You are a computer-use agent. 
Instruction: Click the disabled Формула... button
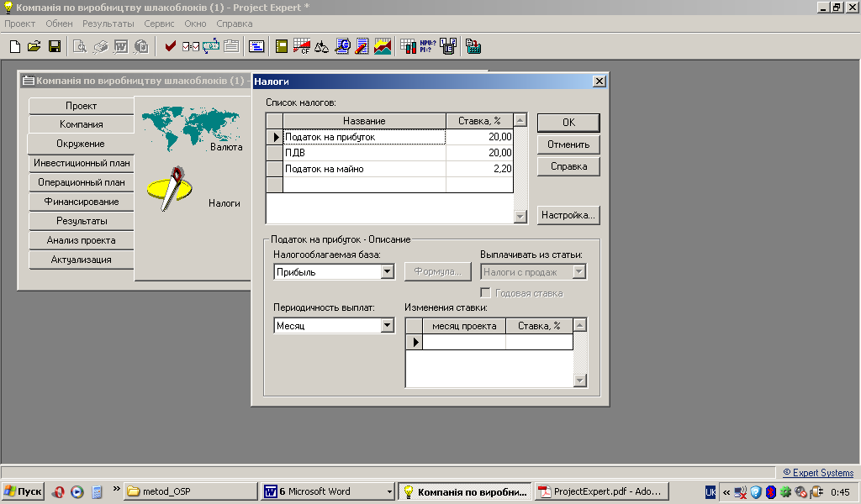437,271
